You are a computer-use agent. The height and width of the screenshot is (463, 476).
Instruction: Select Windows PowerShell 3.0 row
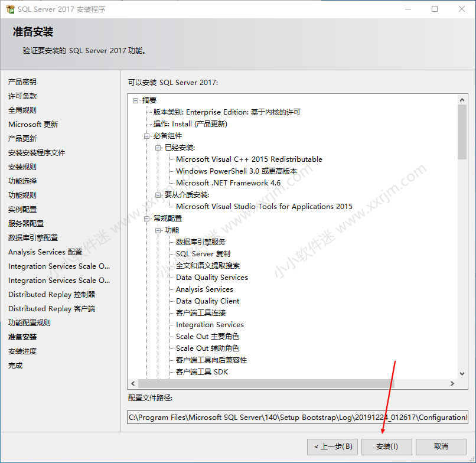coord(236,171)
